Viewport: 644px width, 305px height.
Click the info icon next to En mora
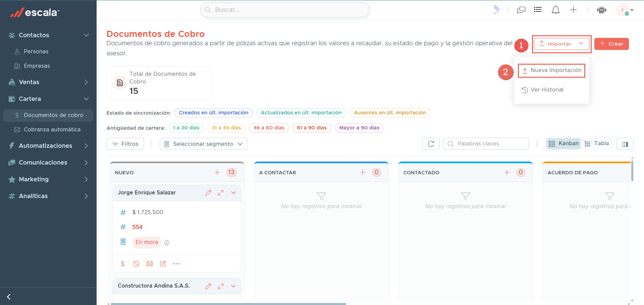pos(167,243)
